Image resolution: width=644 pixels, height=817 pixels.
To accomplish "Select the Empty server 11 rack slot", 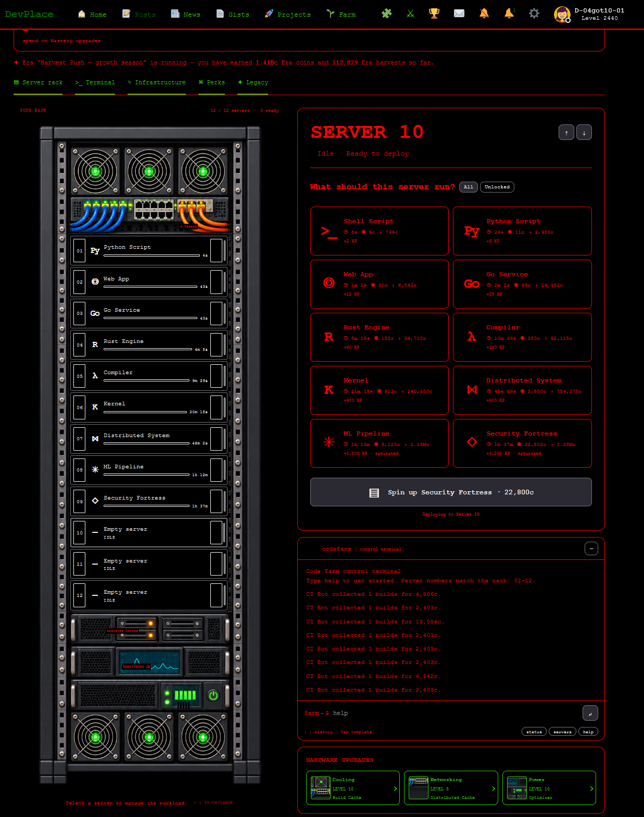I will [x=149, y=564].
